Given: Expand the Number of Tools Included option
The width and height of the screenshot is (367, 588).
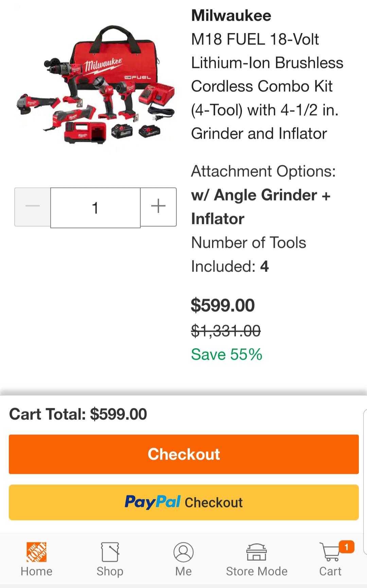Looking at the screenshot, I should 248,254.
